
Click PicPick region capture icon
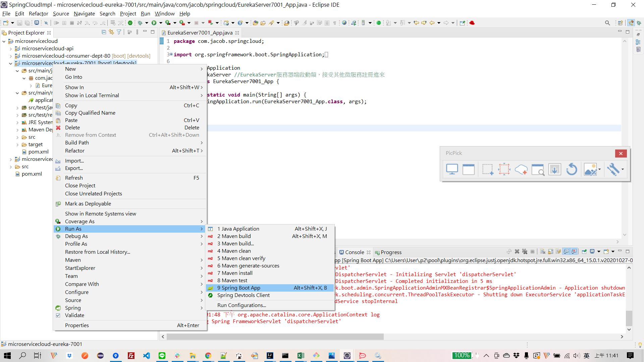[487, 169]
